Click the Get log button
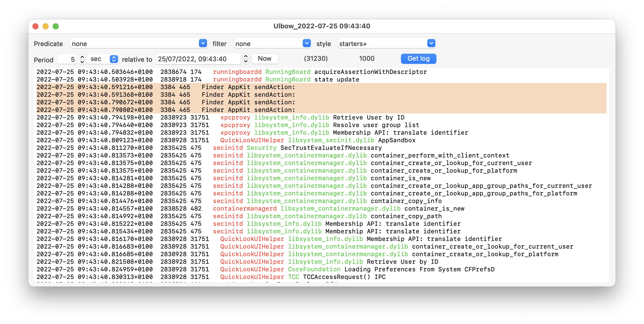 point(418,59)
